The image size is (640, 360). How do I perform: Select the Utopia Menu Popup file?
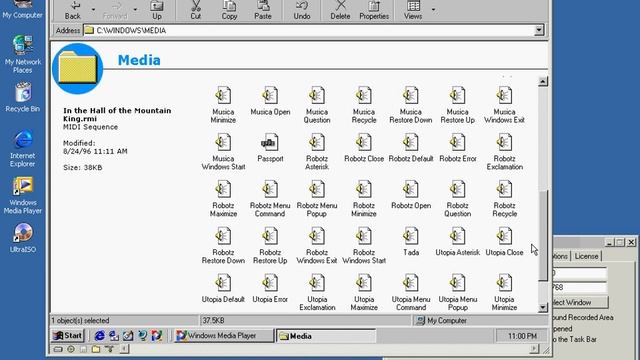458,293
